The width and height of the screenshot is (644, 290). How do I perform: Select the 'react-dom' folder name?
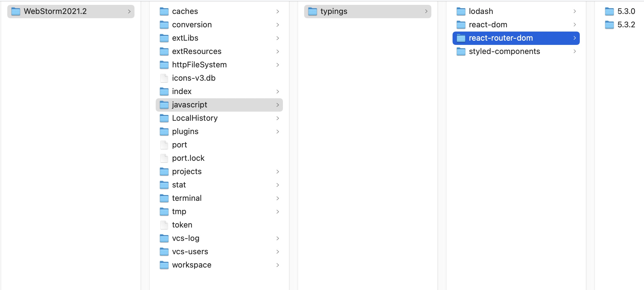click(x=488, y=25)
